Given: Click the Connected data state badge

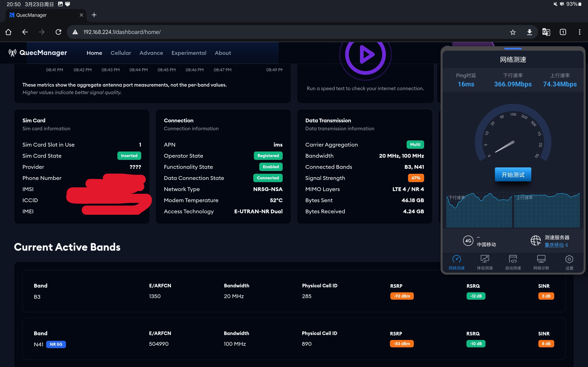Looking at the screenshot, I should coord(268,178).
